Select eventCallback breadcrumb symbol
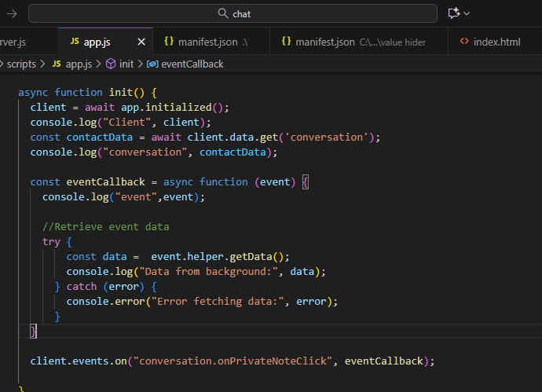The image size is (542, 392). (192, 64)
